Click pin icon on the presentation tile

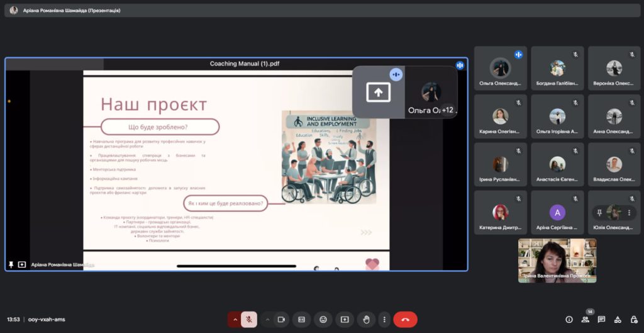[x=11, y=265]
